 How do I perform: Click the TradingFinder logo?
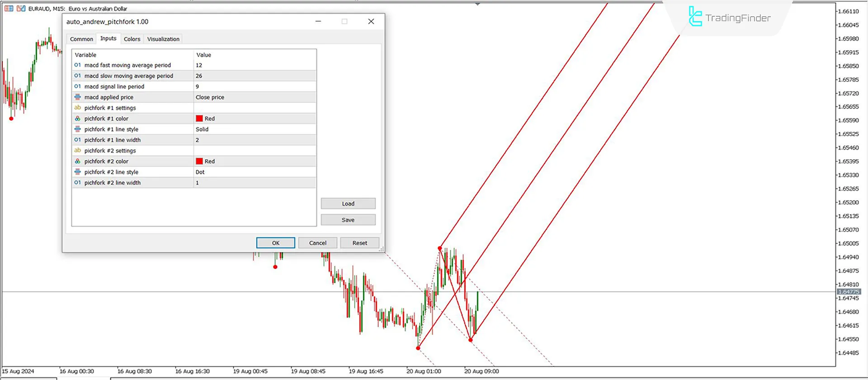[x=729, y=18]
